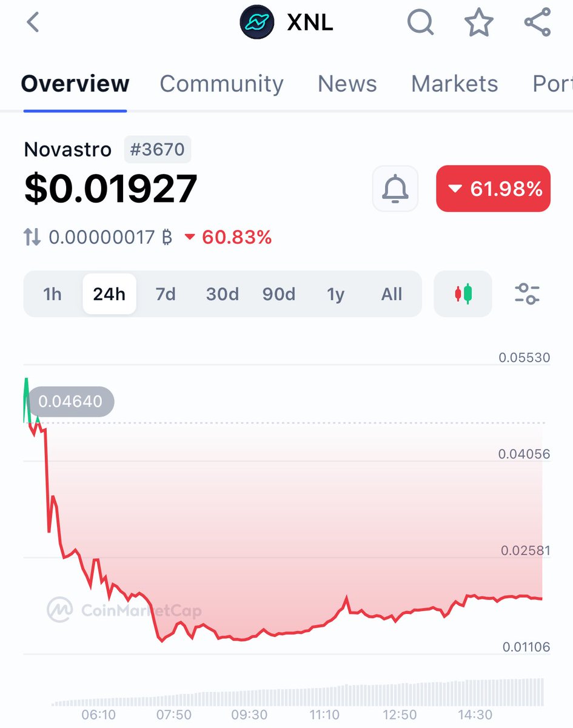Viewport: 573px width, 728px height.
Task: Tap the XNL coin logo
Action: [x=255, y=24]
